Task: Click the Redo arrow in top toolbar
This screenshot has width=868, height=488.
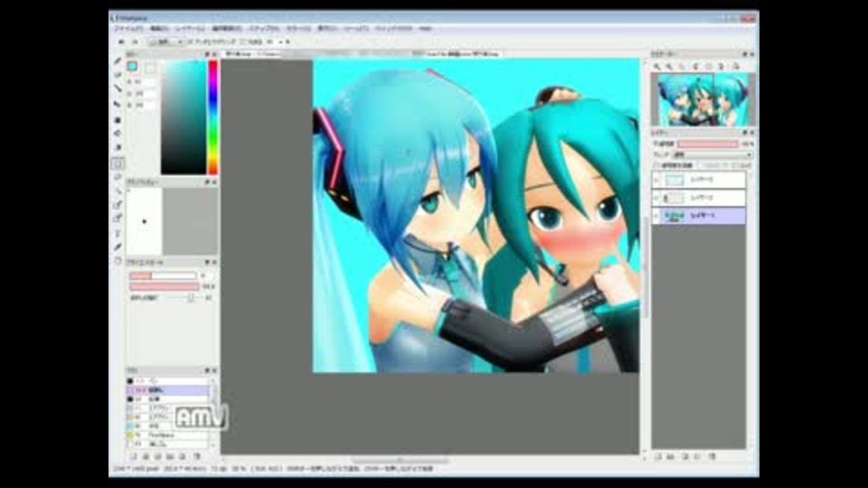Action: pos(135,42)
